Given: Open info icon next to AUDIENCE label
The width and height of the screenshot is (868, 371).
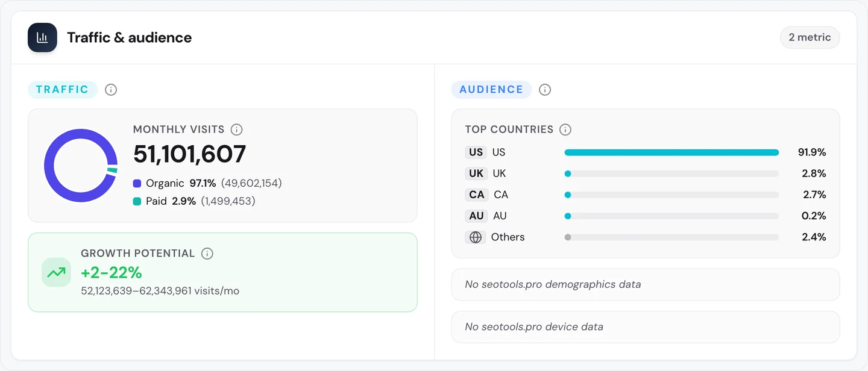Looking at the screenshot, I should coord(545,90).
